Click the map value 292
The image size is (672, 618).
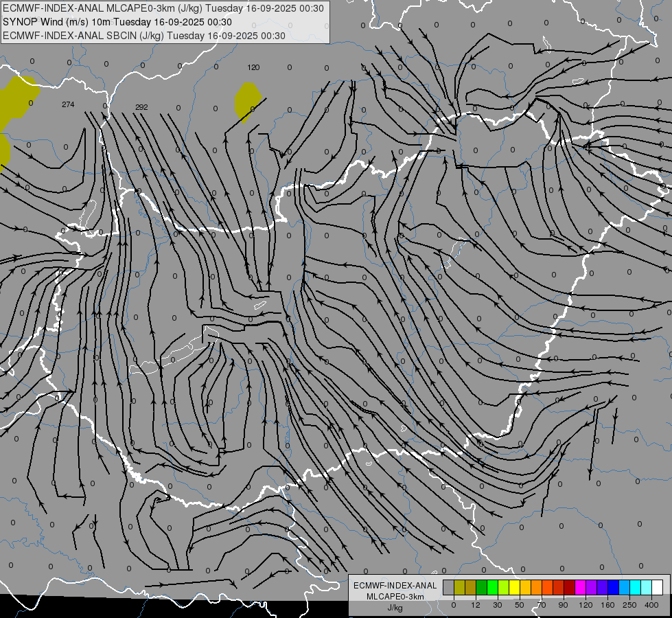coord(141,107)
